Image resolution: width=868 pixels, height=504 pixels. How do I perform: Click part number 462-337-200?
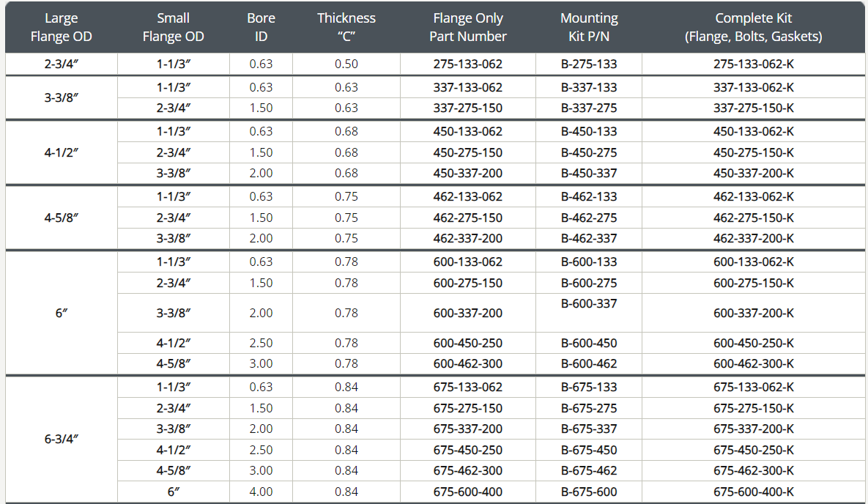468,238
